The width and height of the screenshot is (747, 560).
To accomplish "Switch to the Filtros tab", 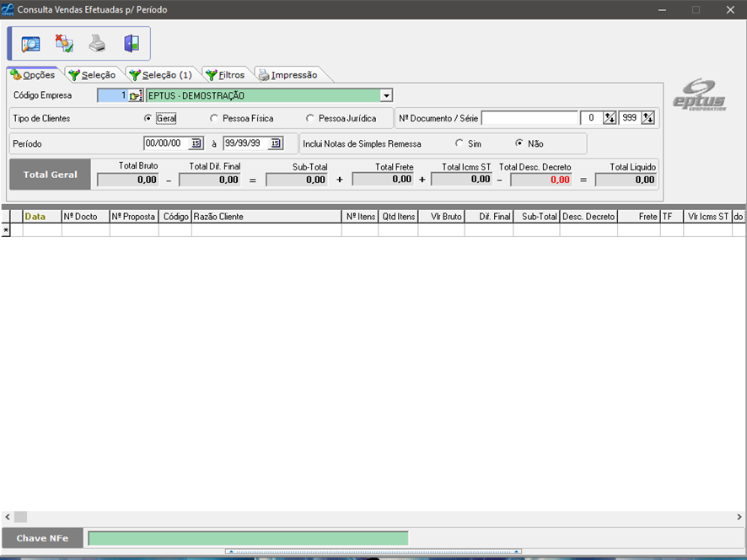I will 226,75.
